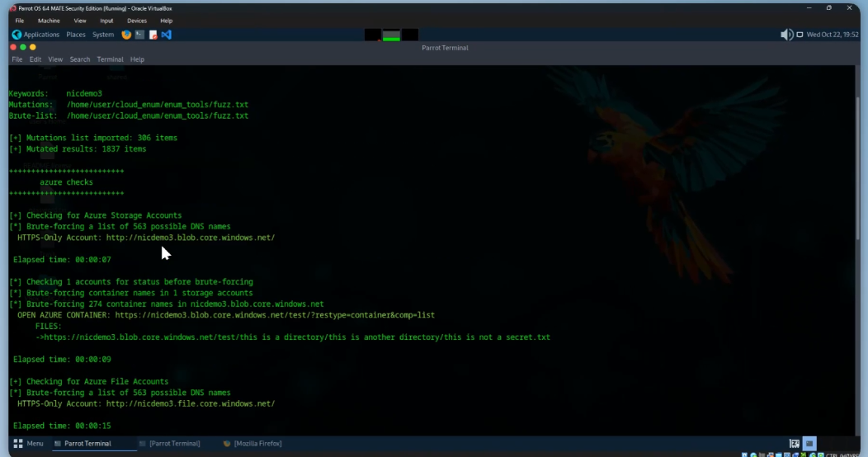Open the 'not a secret.txt' file URL
Image resolution: width=868 pixels, height=457 pixels.
297,337
